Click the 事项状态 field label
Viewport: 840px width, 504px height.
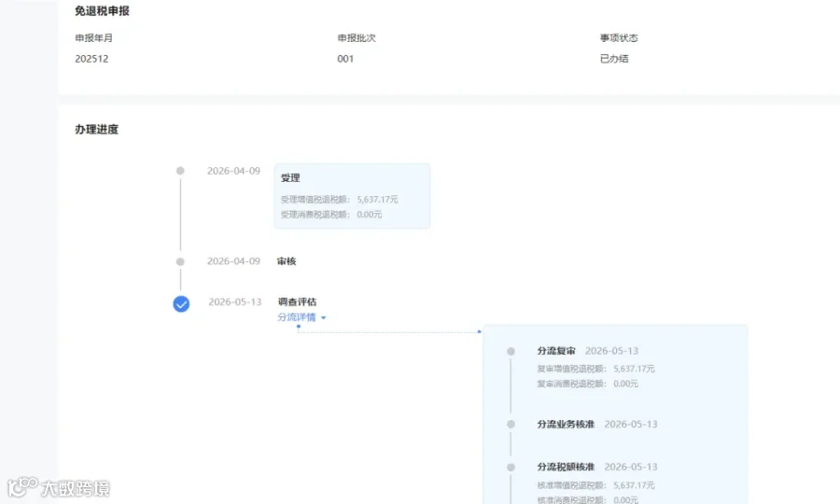click(619, 38)
